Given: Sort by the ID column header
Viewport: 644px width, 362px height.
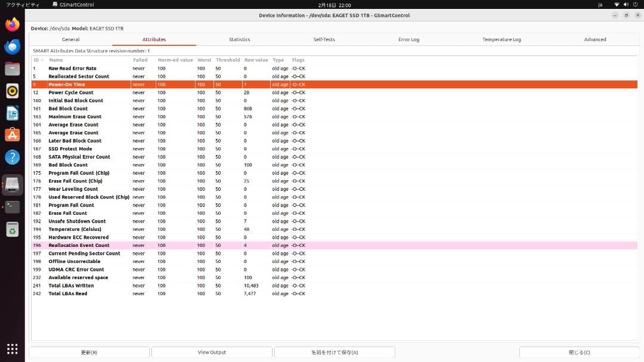Looking at the screenshot, I should click(39, 60).
